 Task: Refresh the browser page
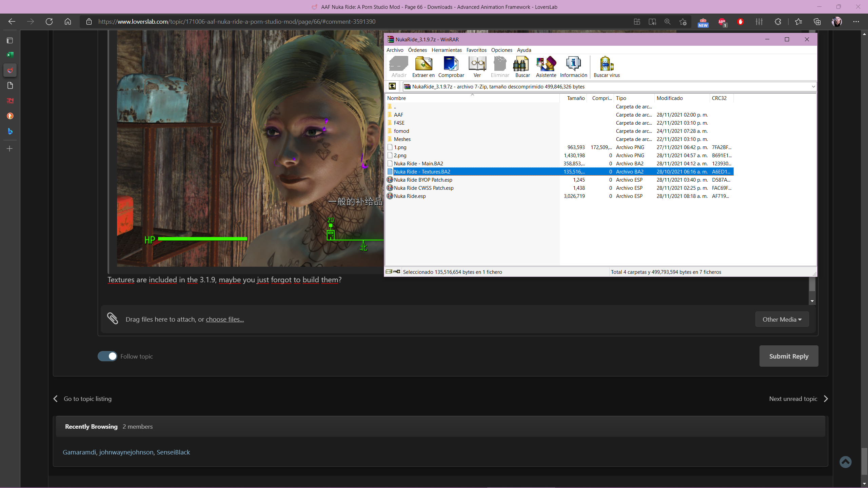tap(49, 22)
